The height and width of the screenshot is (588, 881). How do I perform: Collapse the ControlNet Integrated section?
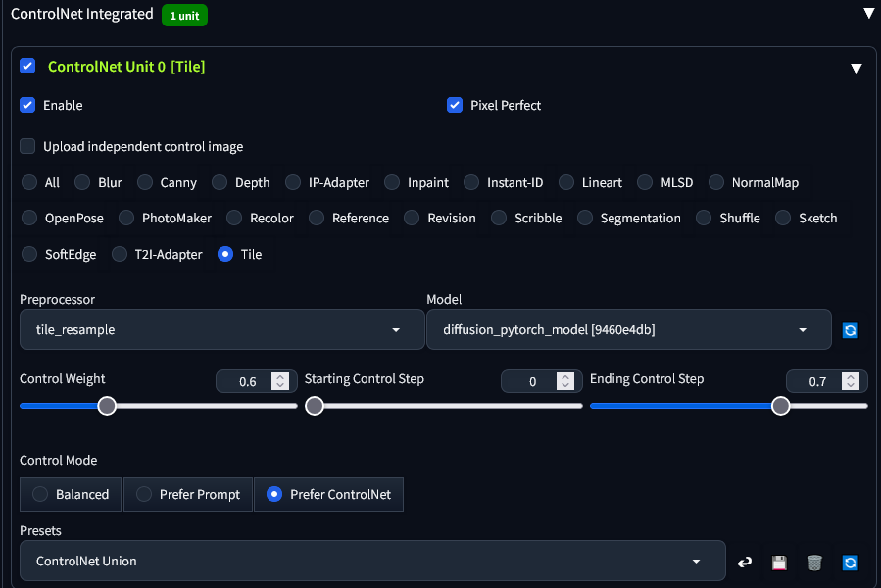coord(868,13)
